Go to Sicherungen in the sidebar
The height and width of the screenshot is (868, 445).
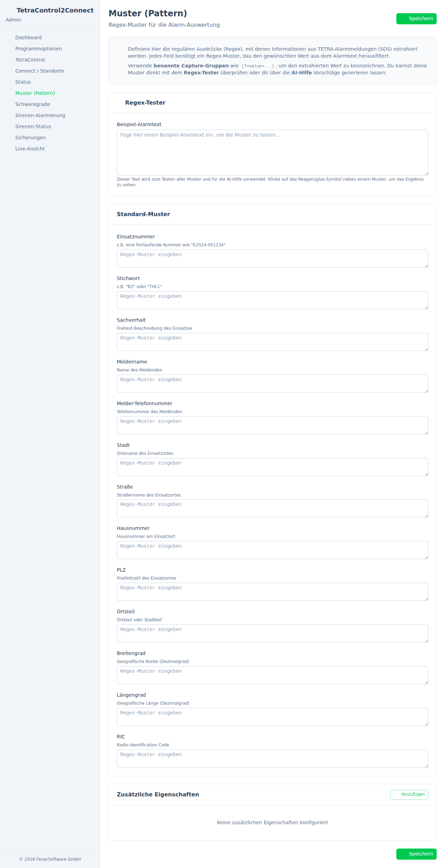point(31,138)
